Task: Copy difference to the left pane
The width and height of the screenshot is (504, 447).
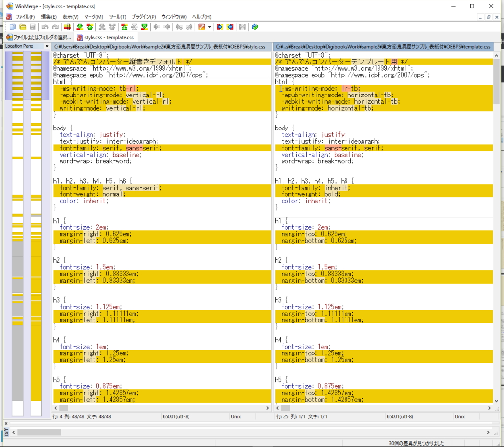Action: point(167,27)
